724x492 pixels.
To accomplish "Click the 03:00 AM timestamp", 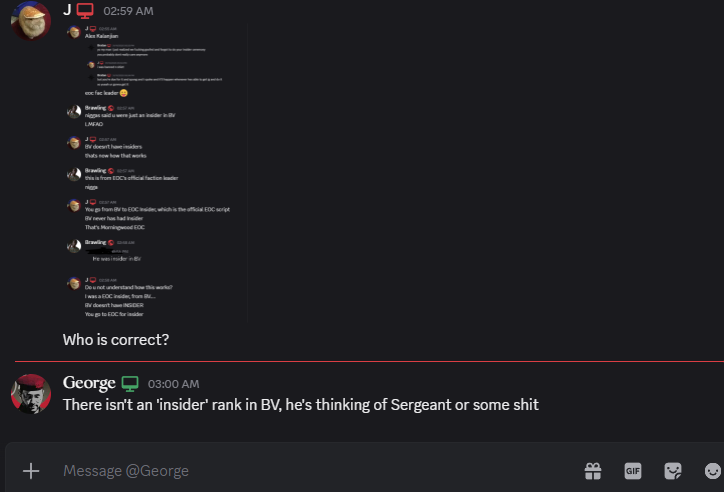I will 174,384.
